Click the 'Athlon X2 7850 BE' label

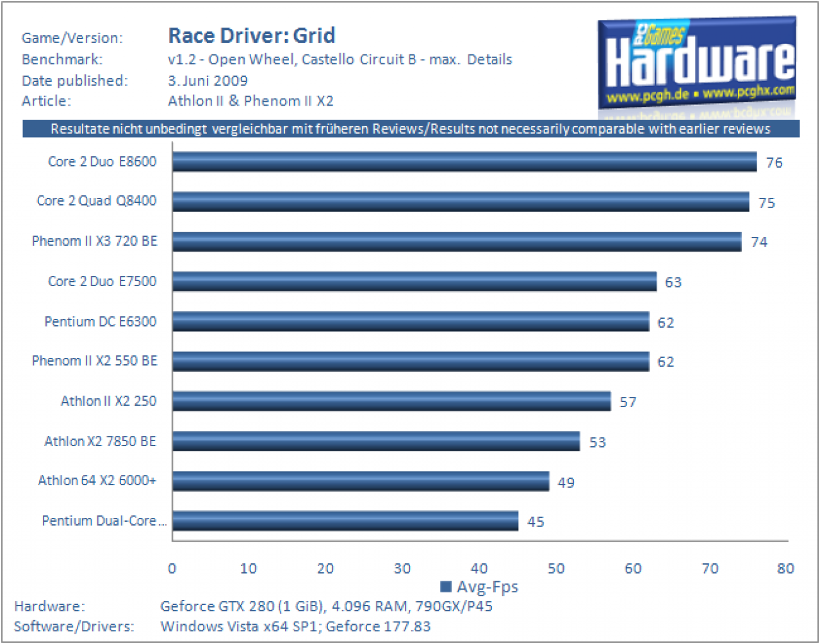(x=101, y=441)
